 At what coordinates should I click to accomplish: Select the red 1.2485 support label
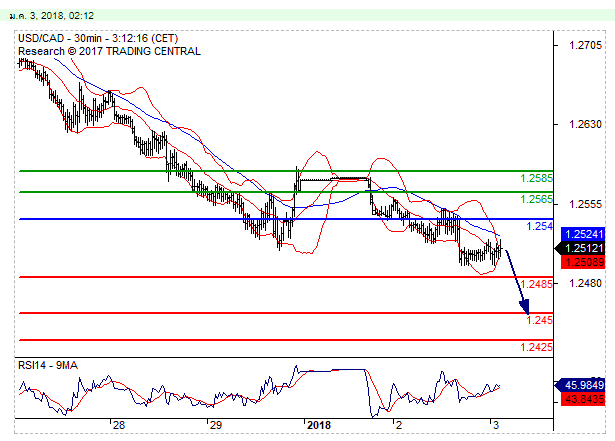(536, 284)
